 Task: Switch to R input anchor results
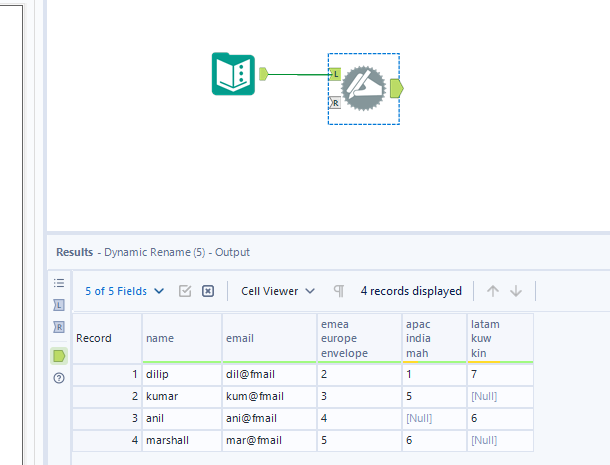pyautogui.click(x=58, y=327)
